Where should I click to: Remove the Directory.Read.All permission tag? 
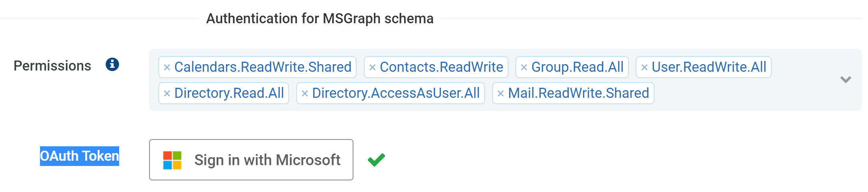point(167,94)
